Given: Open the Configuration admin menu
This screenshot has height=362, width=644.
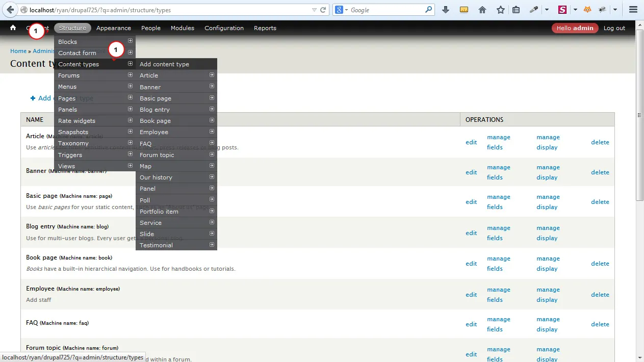Looking at the screenshot, I should (x=224, y=28).
